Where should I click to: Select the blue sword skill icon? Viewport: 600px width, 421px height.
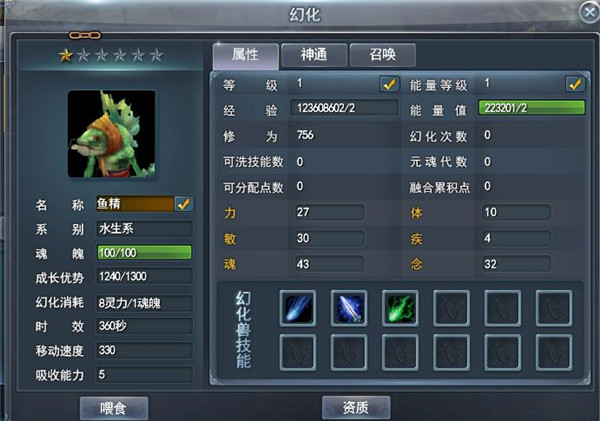point(349,308)
